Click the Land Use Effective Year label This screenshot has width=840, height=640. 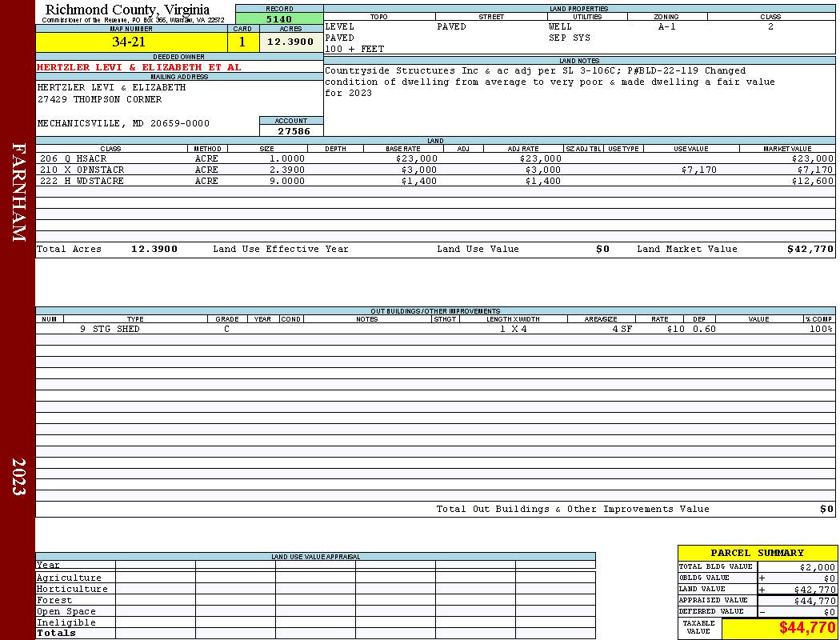click(x=281, y=249)
